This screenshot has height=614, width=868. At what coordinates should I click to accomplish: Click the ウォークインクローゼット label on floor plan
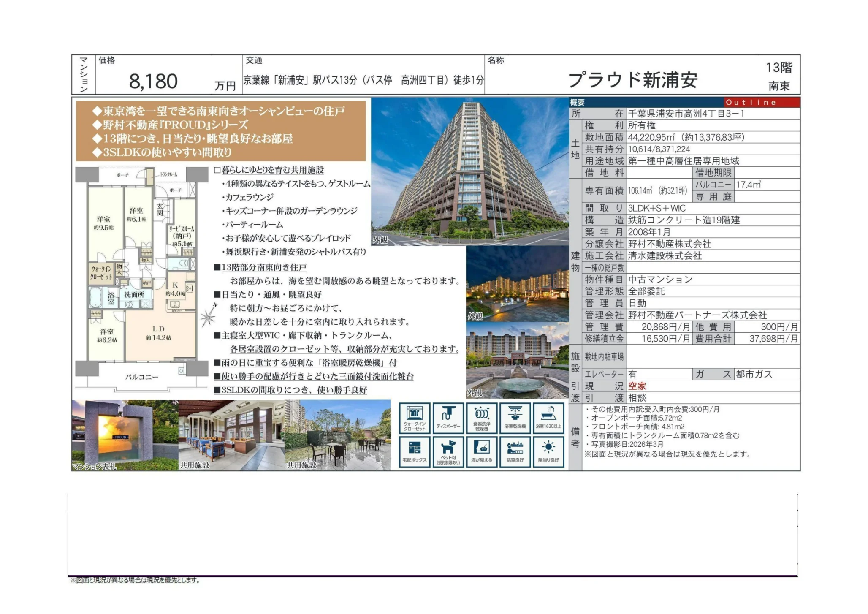tap(101, 273)
